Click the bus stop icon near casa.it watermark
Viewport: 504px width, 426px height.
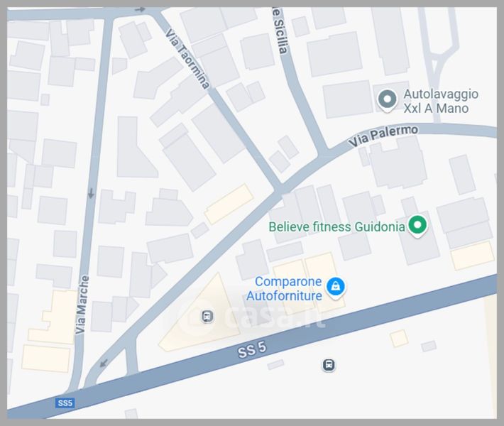pos(207,316)
